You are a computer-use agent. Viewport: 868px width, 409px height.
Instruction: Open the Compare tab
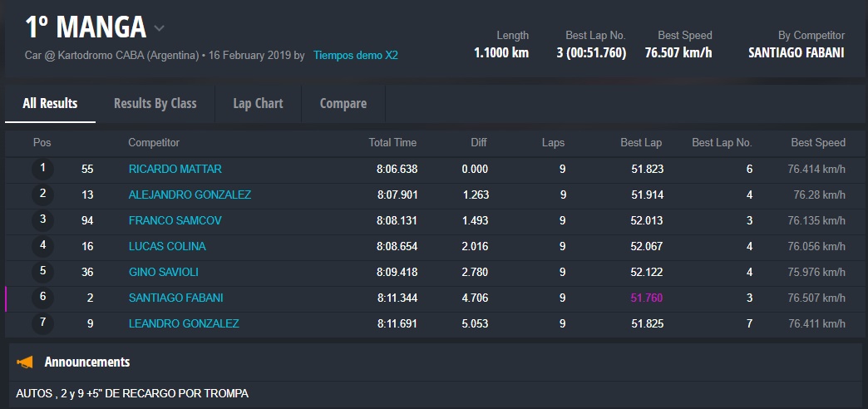(343, 103)
